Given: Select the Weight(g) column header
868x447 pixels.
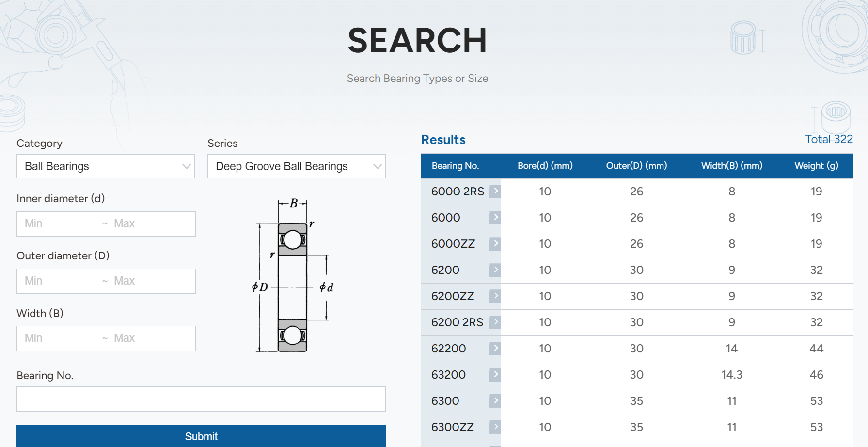Looking at the screenshot, I should 816,166.
